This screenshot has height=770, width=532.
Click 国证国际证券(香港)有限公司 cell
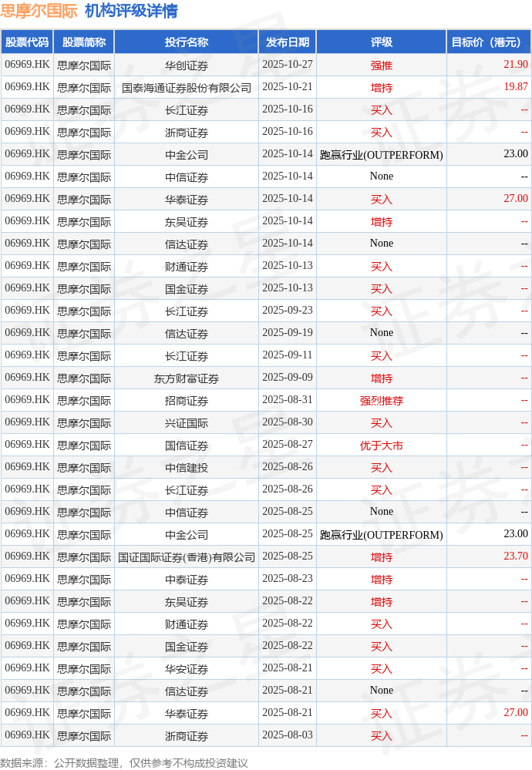[x=187, y=556]
